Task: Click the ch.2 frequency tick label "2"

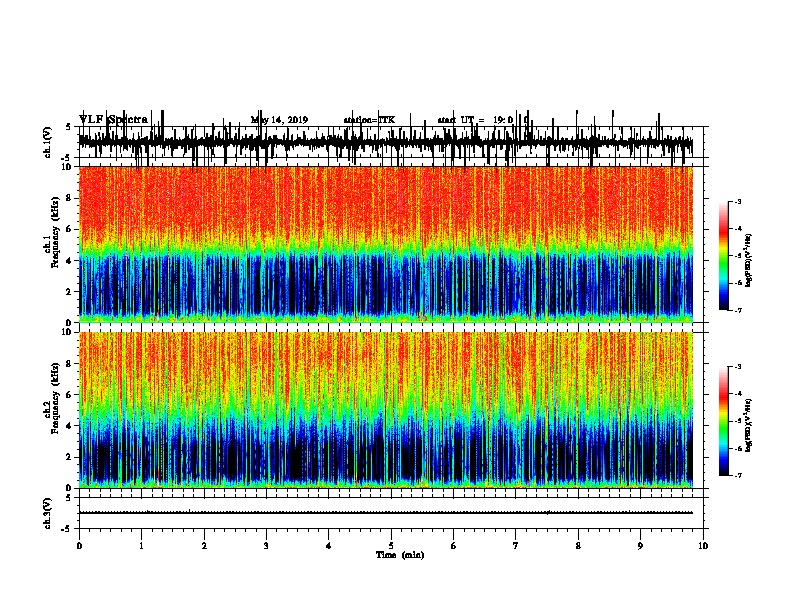Action: tap(70, 457)
